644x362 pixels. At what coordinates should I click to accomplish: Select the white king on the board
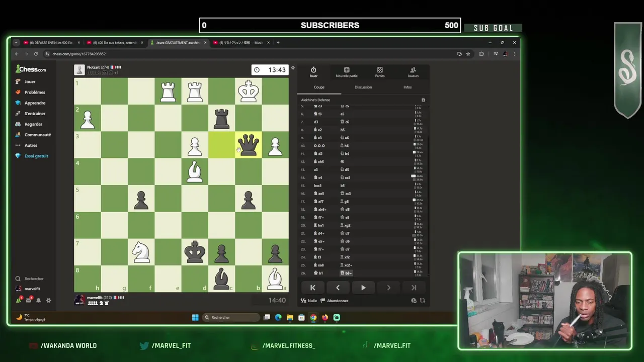[248, 92]
